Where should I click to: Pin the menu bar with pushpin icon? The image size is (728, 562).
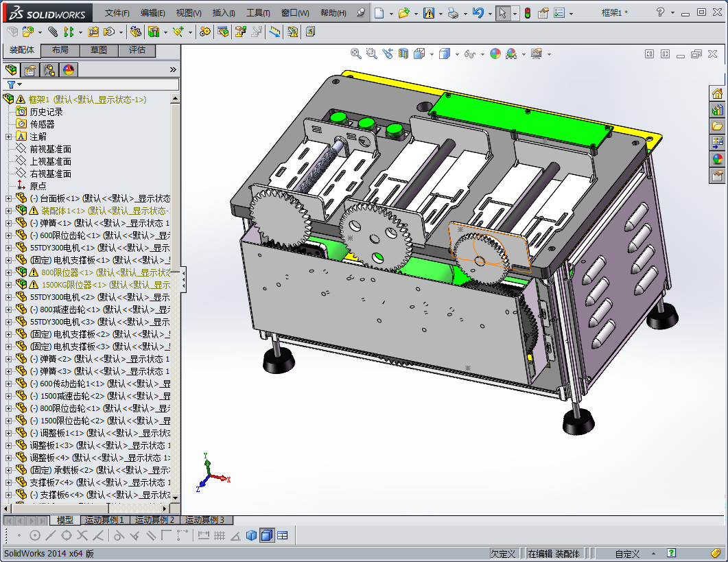click(x=361, y=13)
